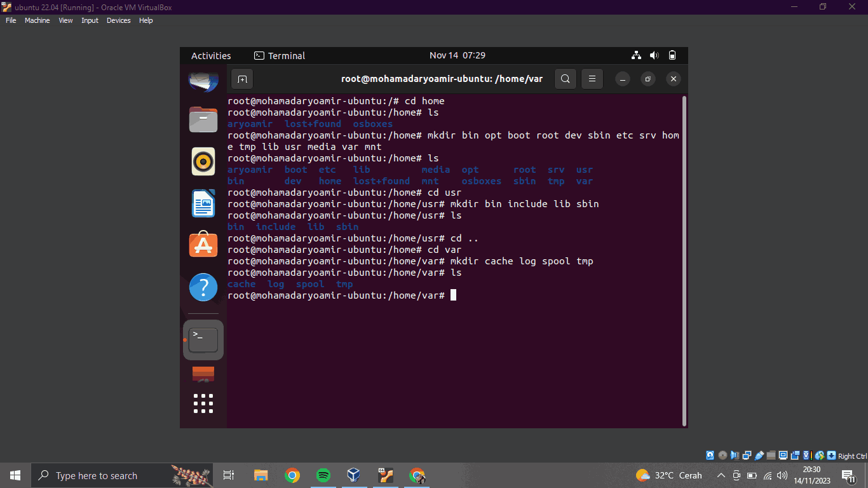Screen dimensions: 868x488
Task: Click 'lost+found' in first ls output
Action: tap(313, 124)
